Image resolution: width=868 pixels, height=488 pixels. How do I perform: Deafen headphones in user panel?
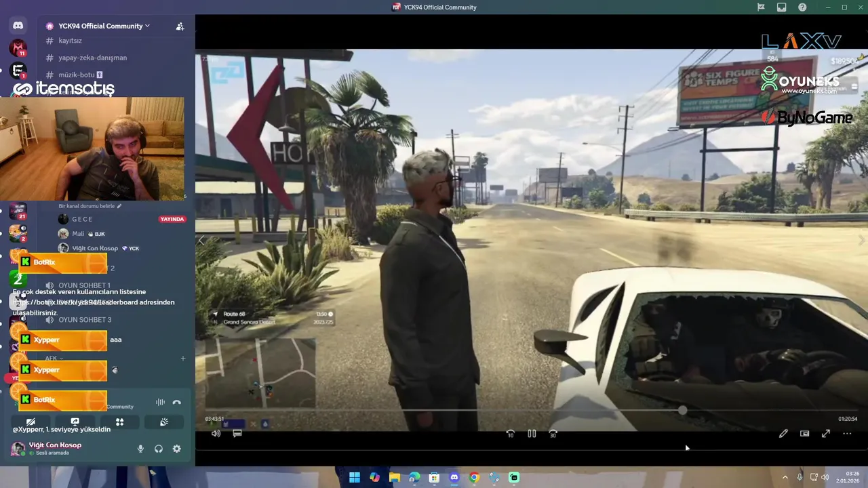[x=159, y=449]
